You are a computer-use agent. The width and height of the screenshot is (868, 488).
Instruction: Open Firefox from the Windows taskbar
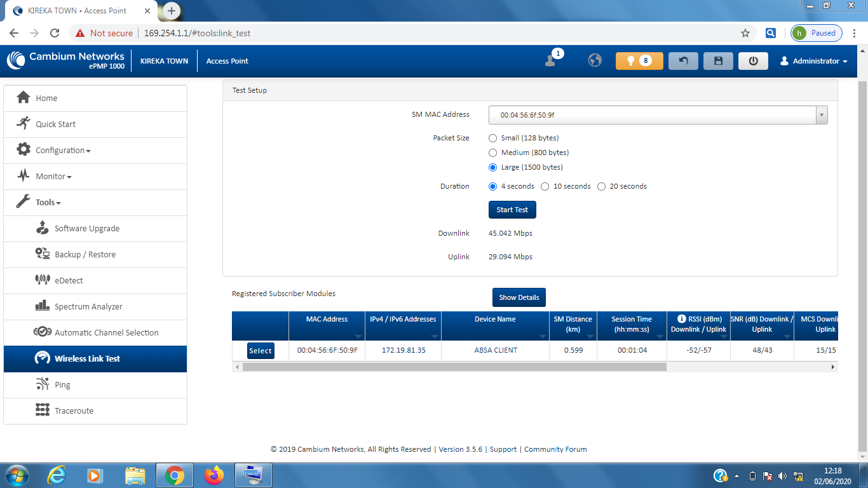[214, 475]
